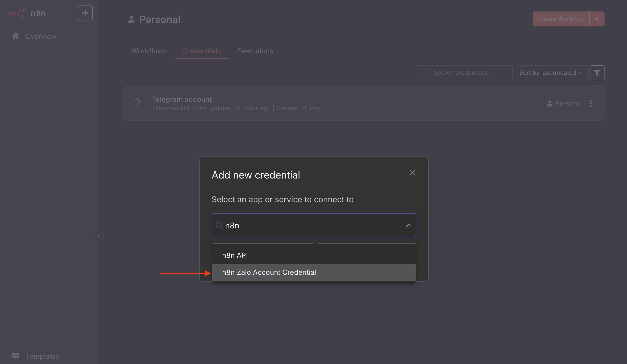The image size is (627, 364).
Task: Choose n8n Zalo Account Credential option
Action: pos(314,272)
